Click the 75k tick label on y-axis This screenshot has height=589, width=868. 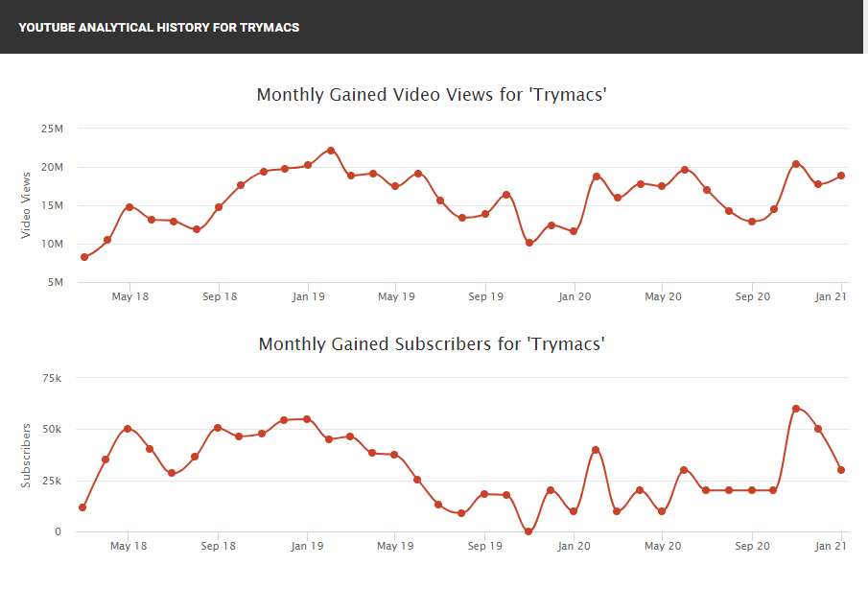pos(52,378)
